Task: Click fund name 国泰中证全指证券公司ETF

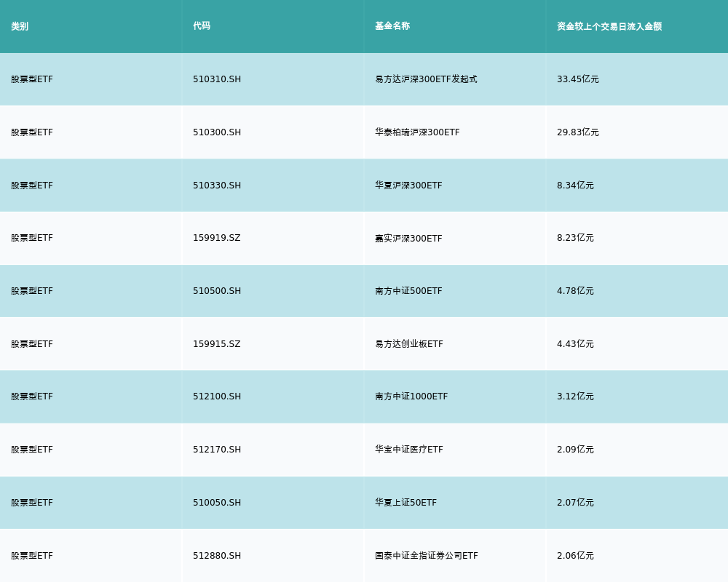Action: 427,556
